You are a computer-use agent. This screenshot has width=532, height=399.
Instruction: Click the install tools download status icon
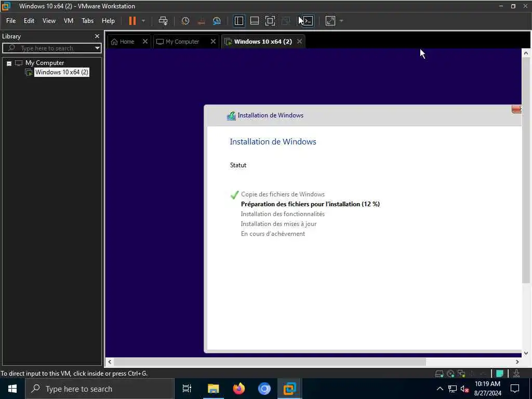click(x=516, y=374)
